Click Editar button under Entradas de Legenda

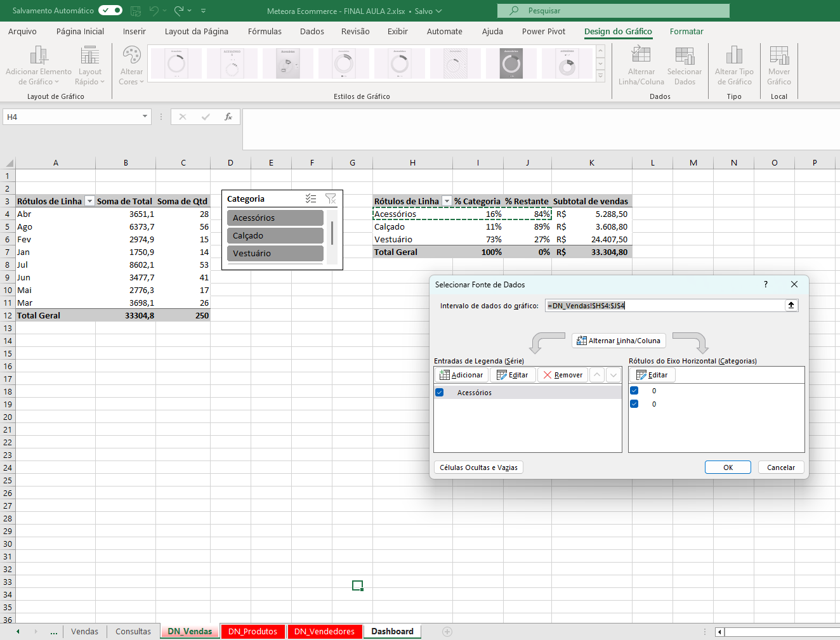pyautogui.click(x=513, y=375)
